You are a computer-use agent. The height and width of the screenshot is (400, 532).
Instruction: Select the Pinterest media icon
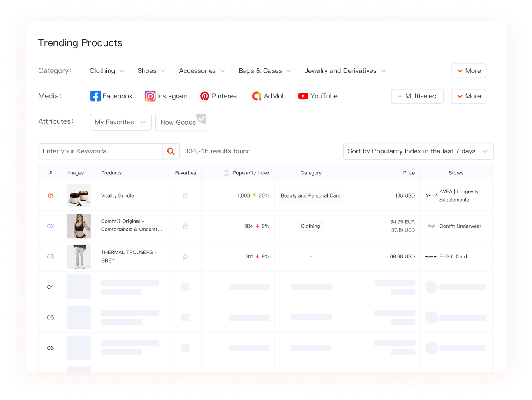[x=205, y=96]
